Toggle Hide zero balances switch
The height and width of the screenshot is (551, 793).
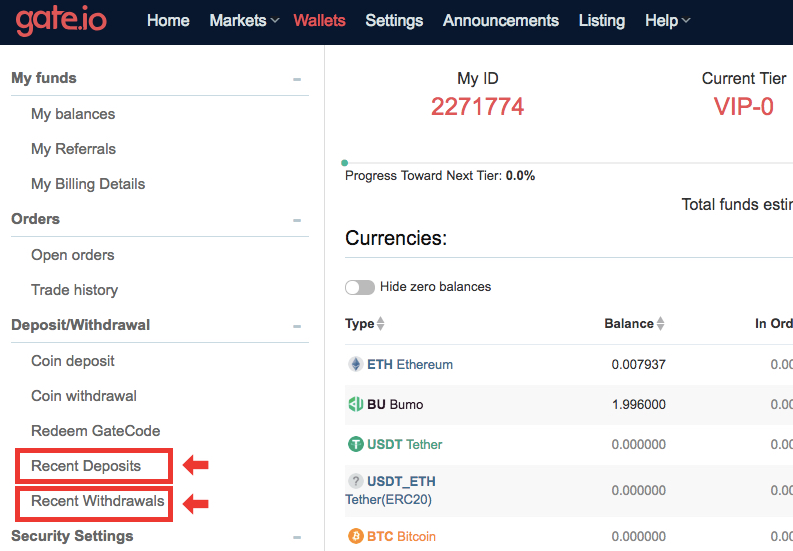[360, 287]
